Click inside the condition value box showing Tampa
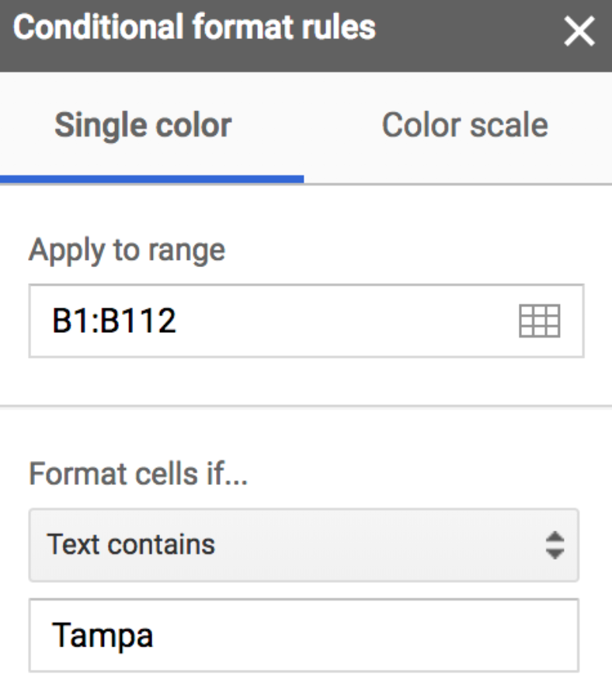This screenshot has width=612, height=700. pyautogui.click(x=233, y=636)
